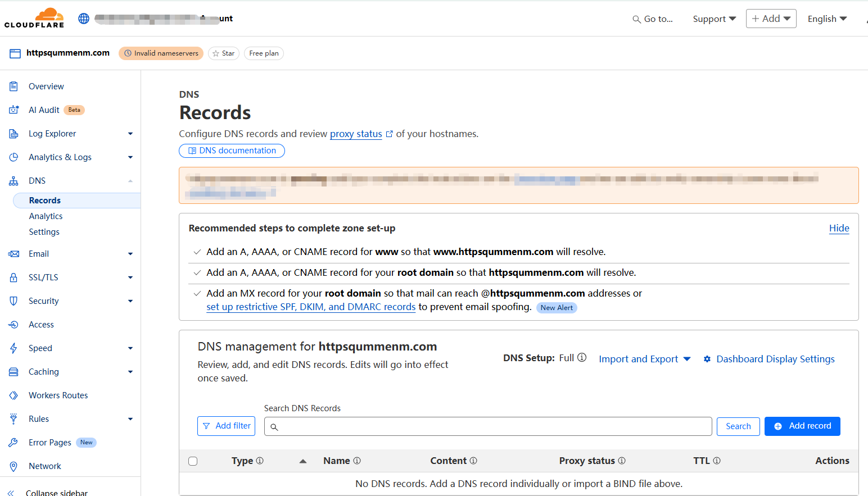
Task: Click the Log Explorer icon
Action: coord(13,134)
